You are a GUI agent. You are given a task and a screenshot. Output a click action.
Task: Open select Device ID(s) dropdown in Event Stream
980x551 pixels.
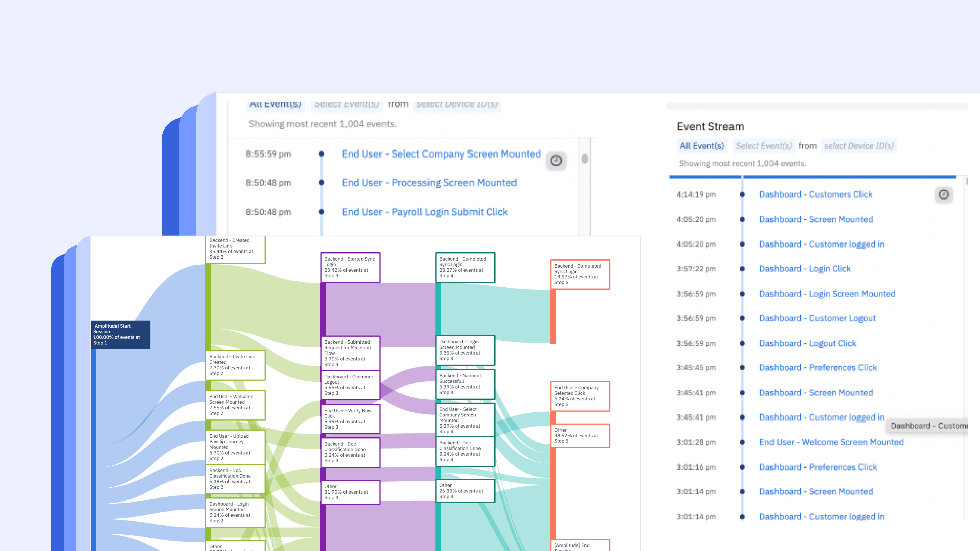pos(859,146)
